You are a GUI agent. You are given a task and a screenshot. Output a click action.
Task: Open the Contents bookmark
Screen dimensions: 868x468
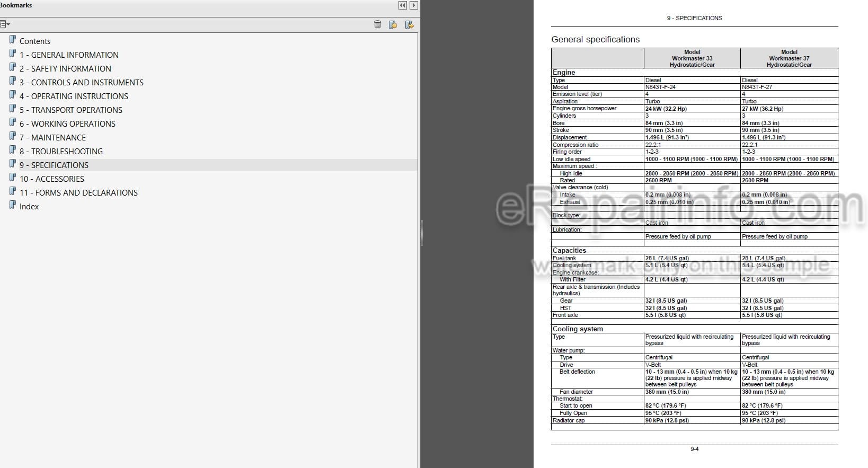point(35,41)
